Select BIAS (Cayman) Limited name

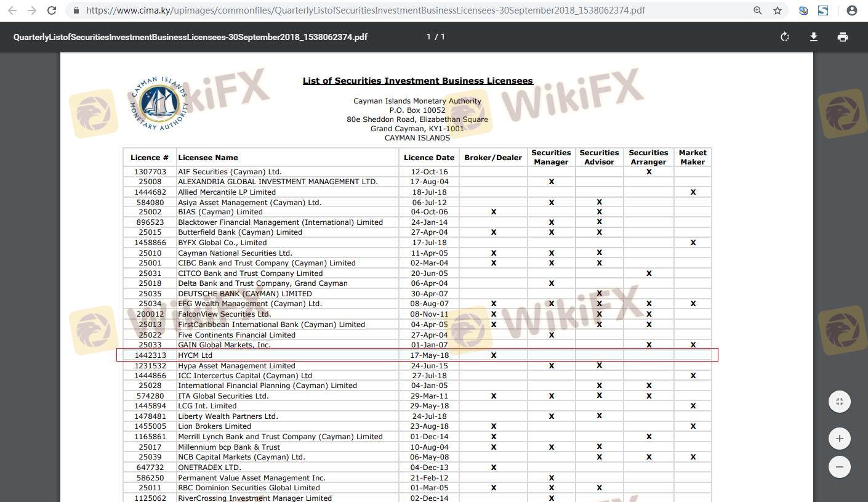click(x=220, y=212)
